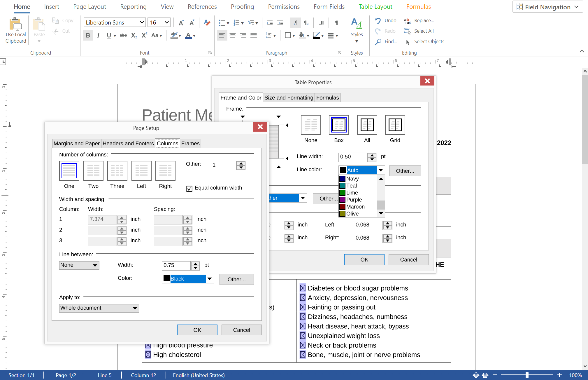Image resolution: width=588 pixels, height=380 pixels.
Task: Open the font name dropdown
Action: point(141,22)
